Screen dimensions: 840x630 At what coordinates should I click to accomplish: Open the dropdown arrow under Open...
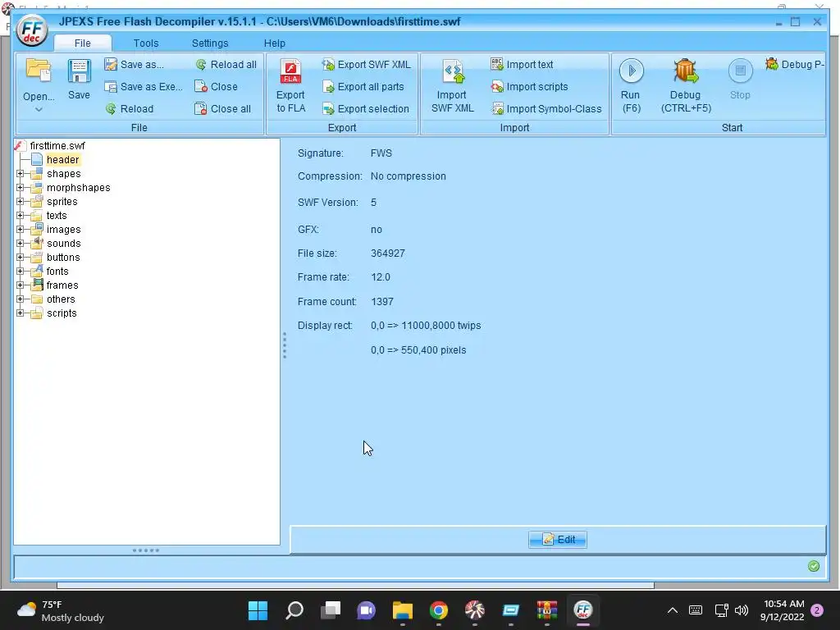39,109
